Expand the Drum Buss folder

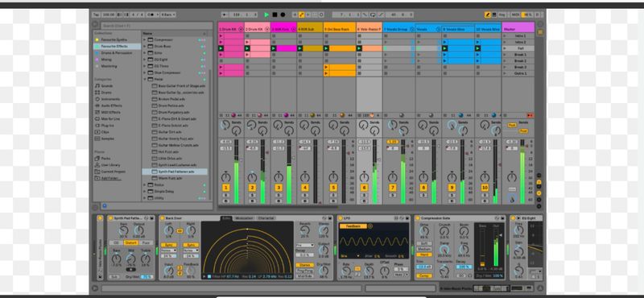145,47
